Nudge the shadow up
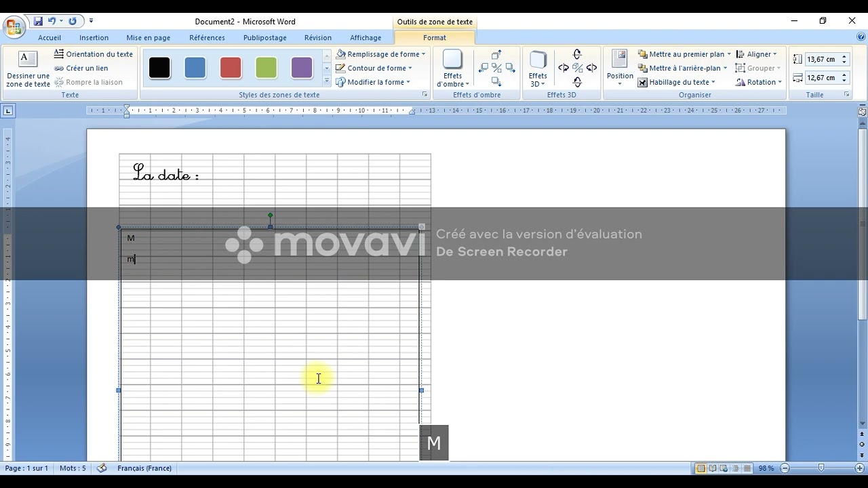Screen dimensions: 868x488 coord(496,54)
